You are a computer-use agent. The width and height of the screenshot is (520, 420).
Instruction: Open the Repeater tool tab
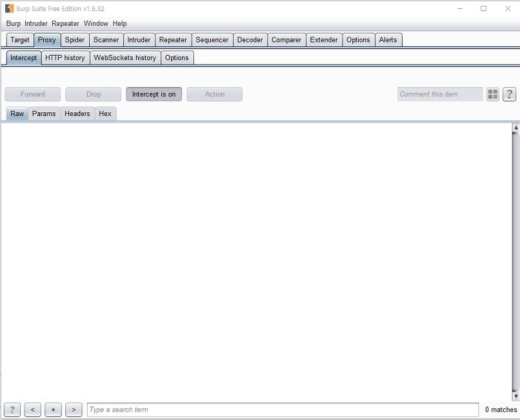click(173, 40)
